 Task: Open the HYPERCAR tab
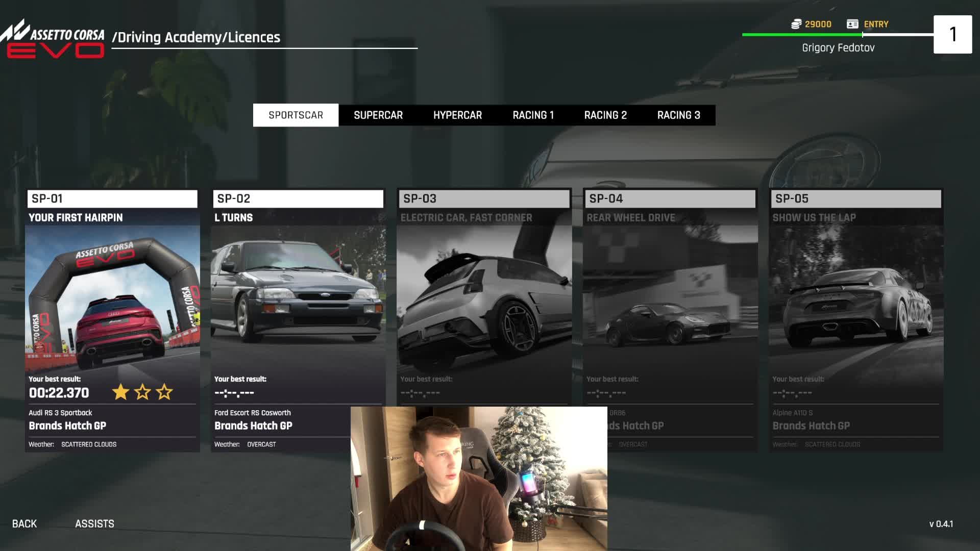pyautogui.click(x=457, y=115)
